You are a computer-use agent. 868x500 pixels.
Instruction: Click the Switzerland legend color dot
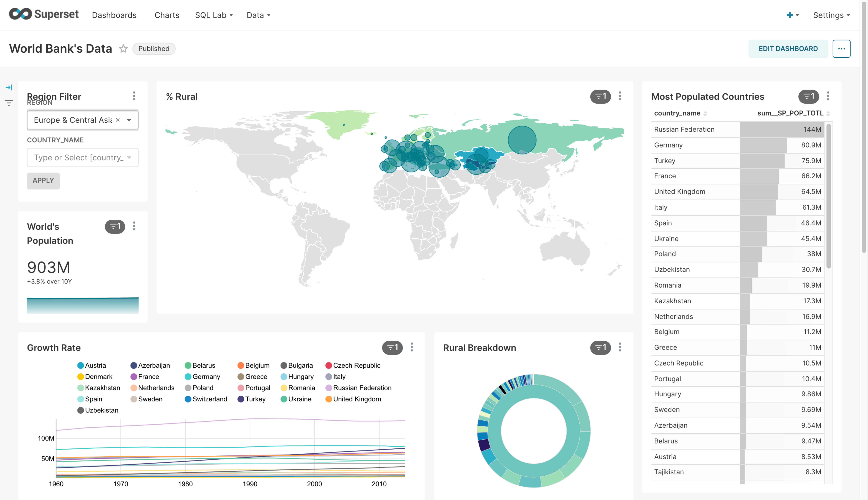(188, 399)
